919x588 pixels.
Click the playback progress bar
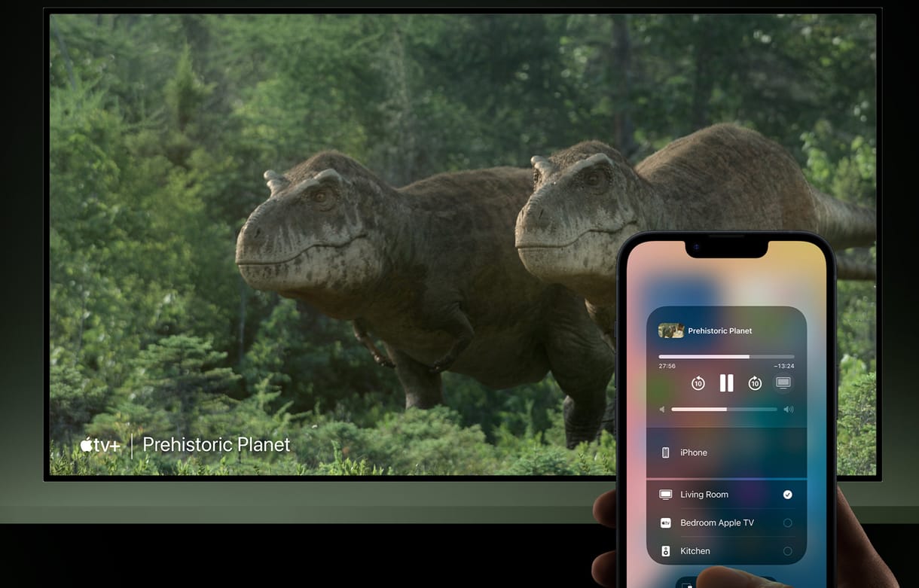coord(726,356)
